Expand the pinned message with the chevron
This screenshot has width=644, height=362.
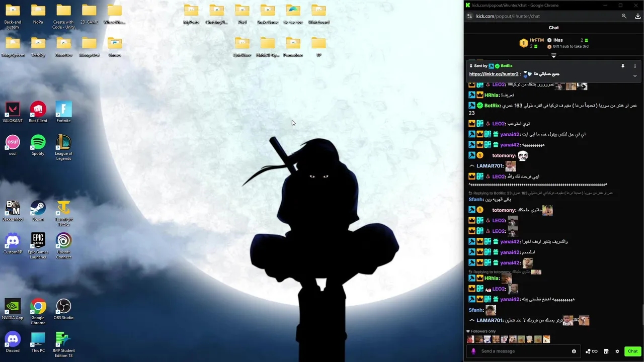(635, 76)
